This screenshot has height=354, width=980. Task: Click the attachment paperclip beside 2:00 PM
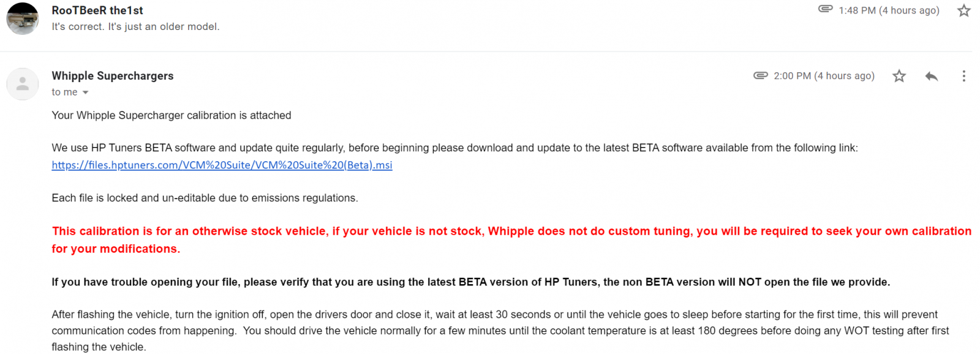click(760, 75)
